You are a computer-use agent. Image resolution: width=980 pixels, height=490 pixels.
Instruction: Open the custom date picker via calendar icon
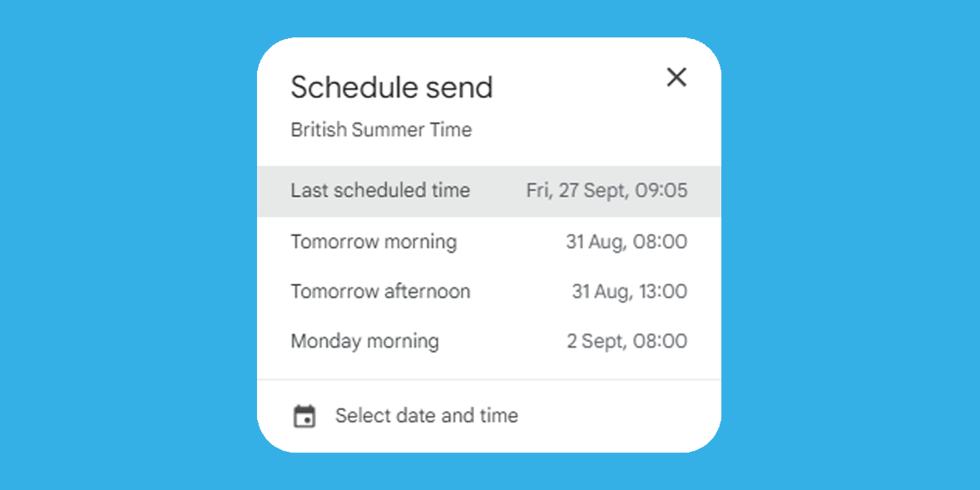coord(304,416)
